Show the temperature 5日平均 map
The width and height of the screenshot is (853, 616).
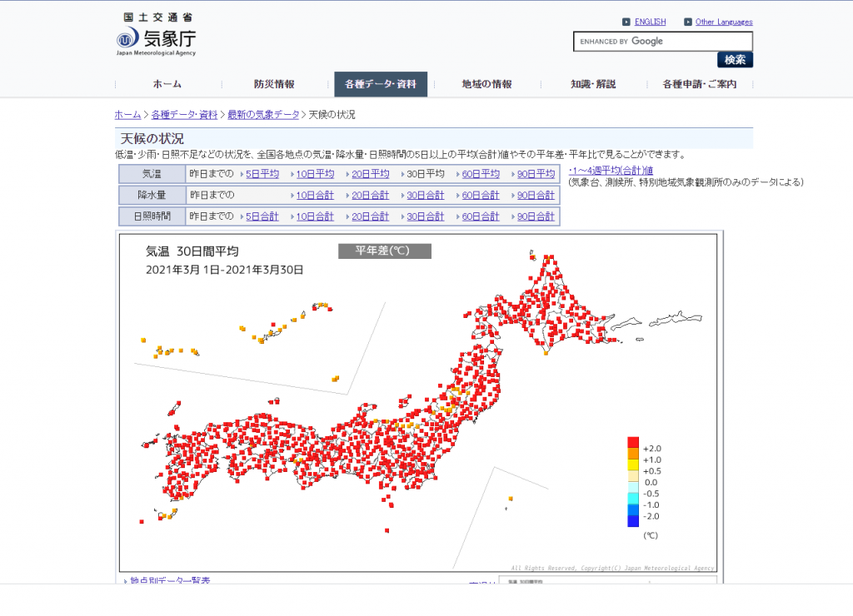click(262, 174)
